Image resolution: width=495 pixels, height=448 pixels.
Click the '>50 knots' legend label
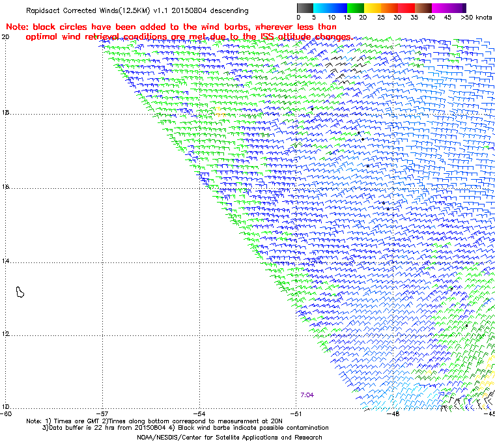(x=476, y=18)
